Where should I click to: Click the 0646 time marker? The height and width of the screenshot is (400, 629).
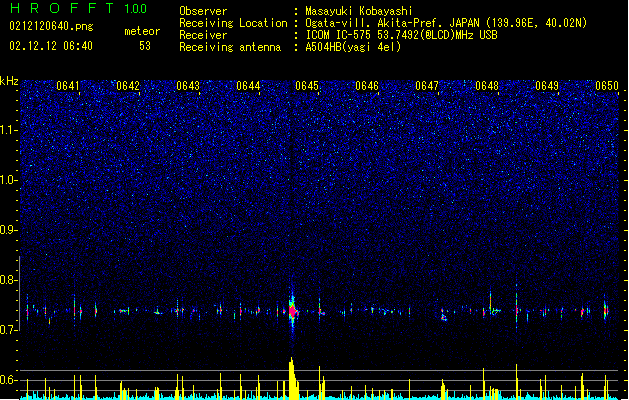tap(367, 86)
